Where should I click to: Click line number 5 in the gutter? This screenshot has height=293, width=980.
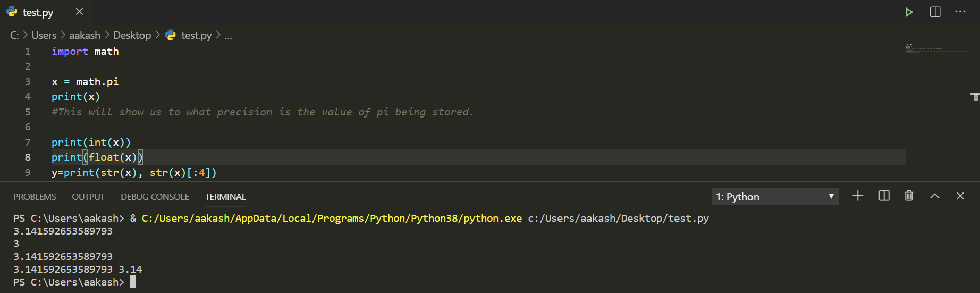point(28,112)
